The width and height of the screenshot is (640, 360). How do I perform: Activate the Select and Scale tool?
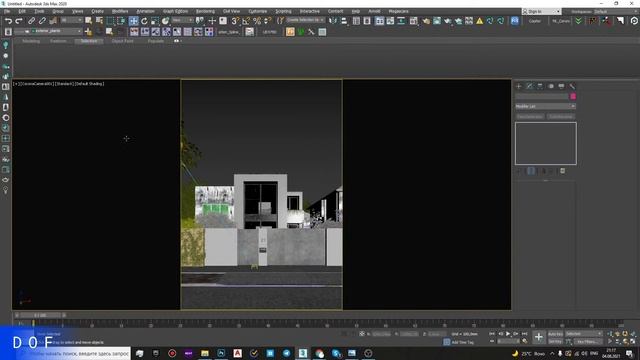click(x=155, y=21)
